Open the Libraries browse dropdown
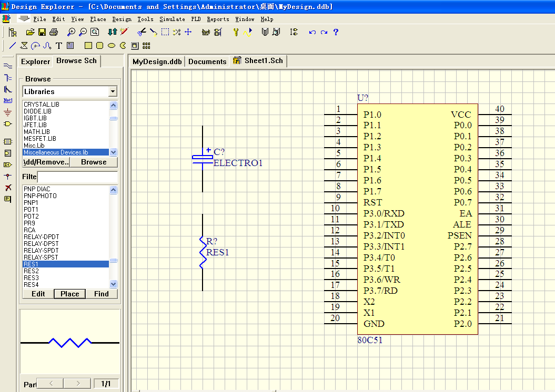The image size is (555, 392). 113,91
